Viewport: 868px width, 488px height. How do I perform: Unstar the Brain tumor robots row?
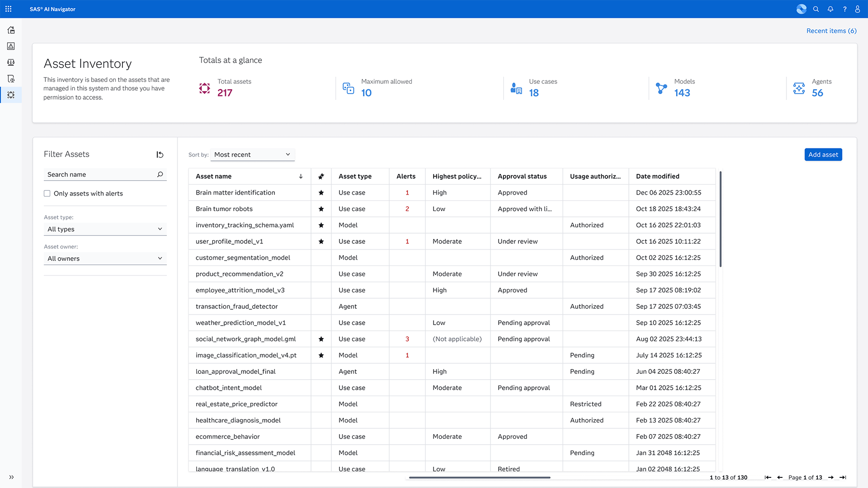pyautogui.click(x=321, y=209)
